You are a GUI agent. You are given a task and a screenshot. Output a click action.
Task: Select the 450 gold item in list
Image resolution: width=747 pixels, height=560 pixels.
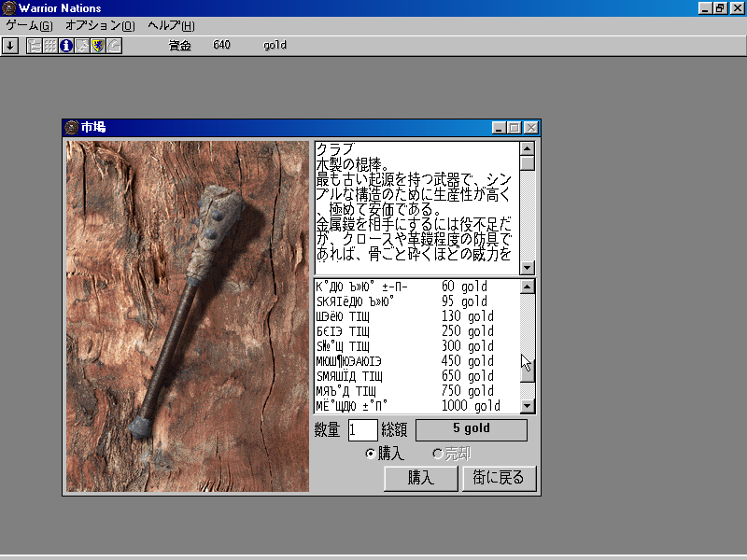coord(411,361)
